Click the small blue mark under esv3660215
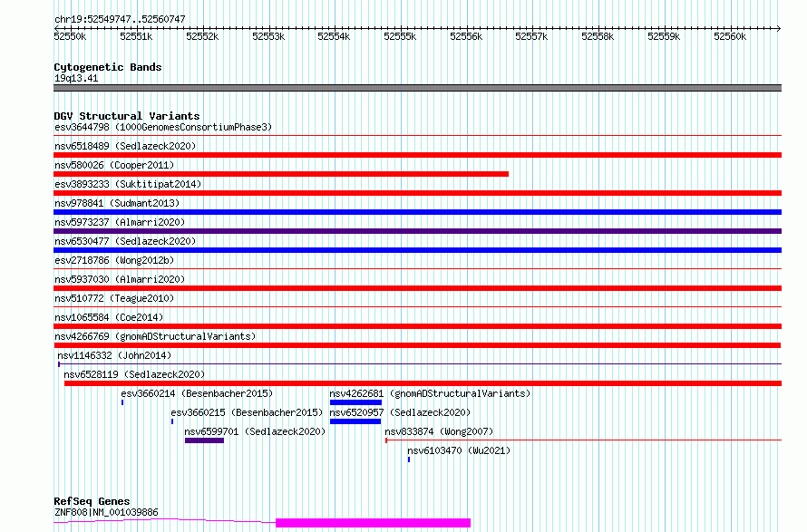807x532 pixels. click(x=172, y=421)
